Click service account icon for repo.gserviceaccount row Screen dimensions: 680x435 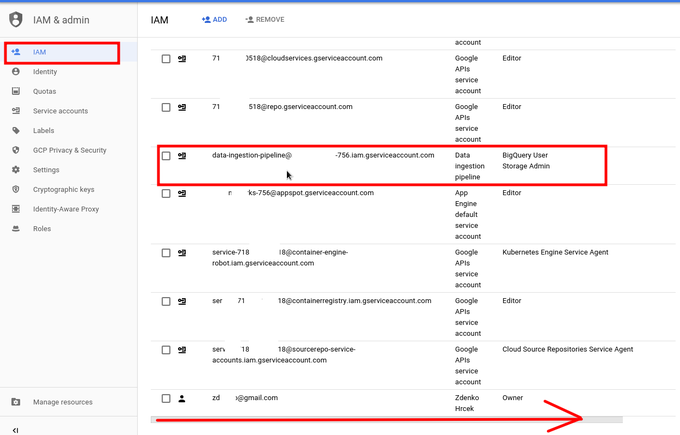[x=182, y=107]
